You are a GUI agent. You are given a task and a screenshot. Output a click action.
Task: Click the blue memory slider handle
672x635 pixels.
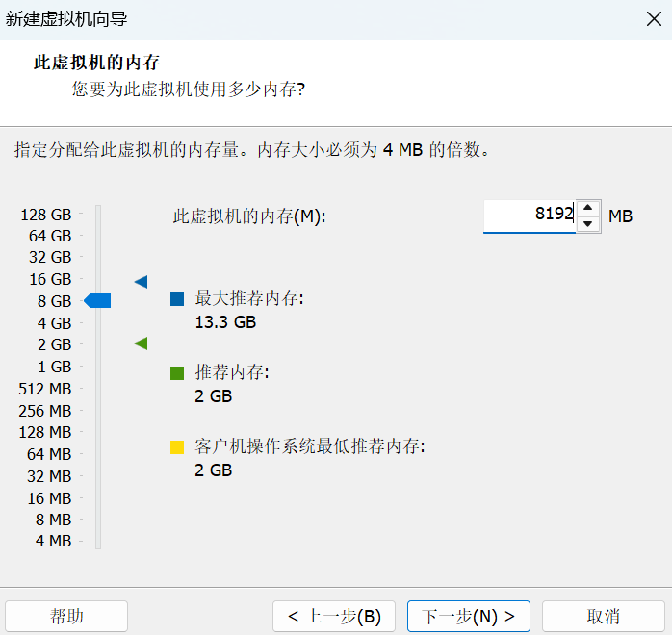[98, 301]
